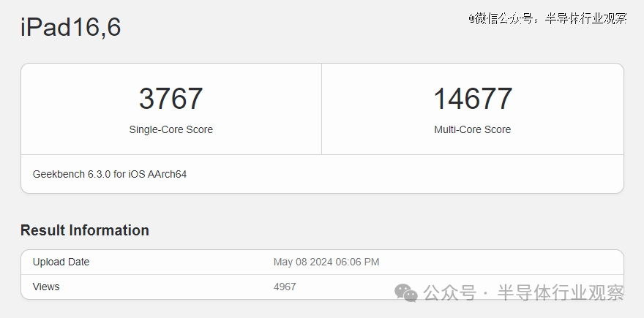Click the 半导体行业观察 text beside WeChat icon
Viewport: 644px width, 318px height.
pyautogui.click(x=561, y=293)
